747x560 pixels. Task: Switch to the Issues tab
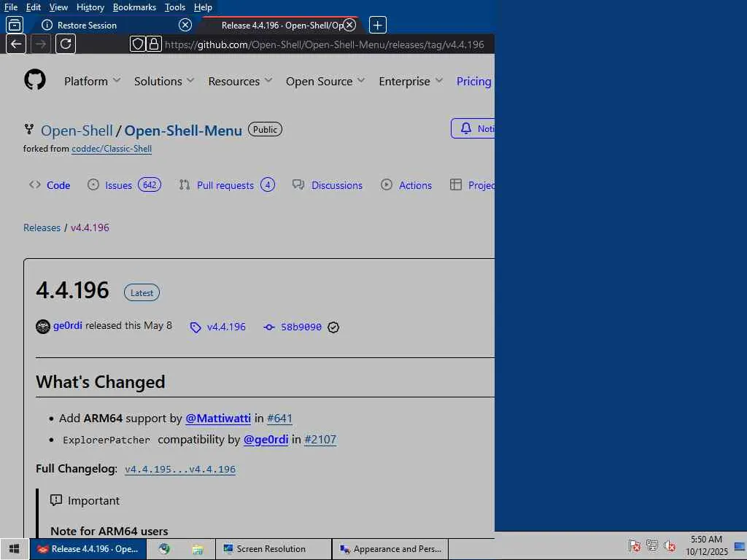point(124,185)
